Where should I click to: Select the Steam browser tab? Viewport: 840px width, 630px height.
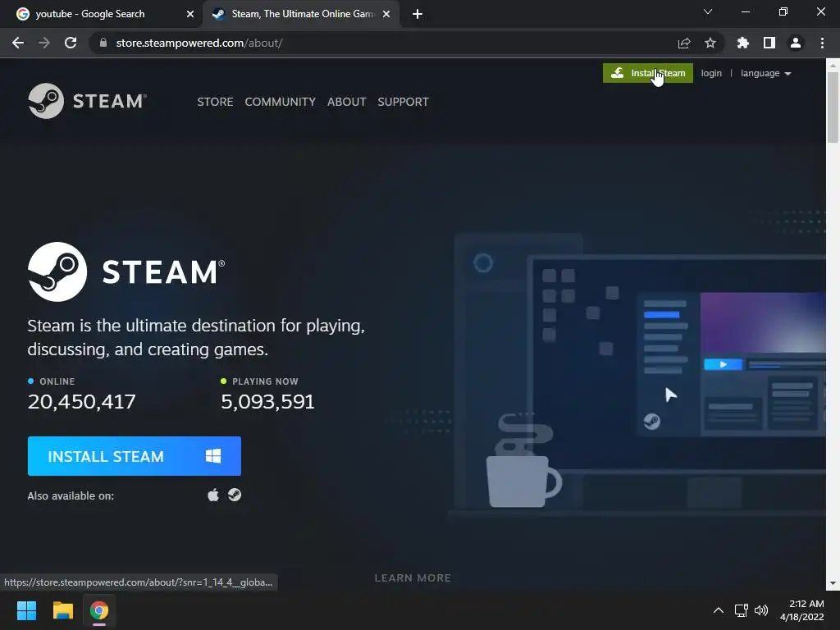(301, 14)
